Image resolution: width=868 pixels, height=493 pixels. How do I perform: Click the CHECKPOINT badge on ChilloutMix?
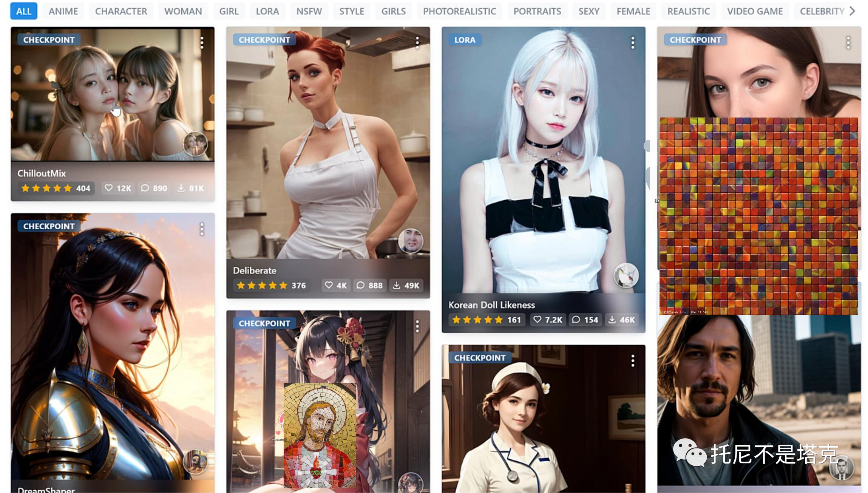coord(48,39)
